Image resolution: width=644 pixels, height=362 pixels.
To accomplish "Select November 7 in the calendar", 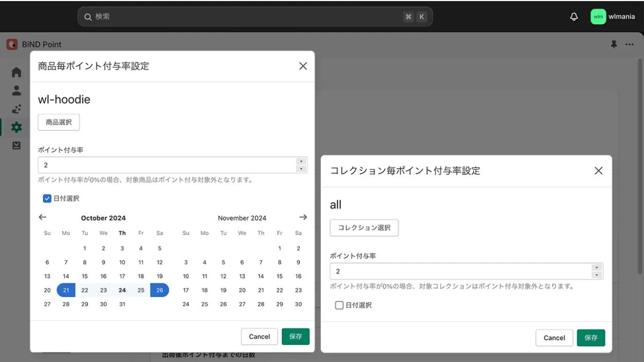I will coord(261,262).
